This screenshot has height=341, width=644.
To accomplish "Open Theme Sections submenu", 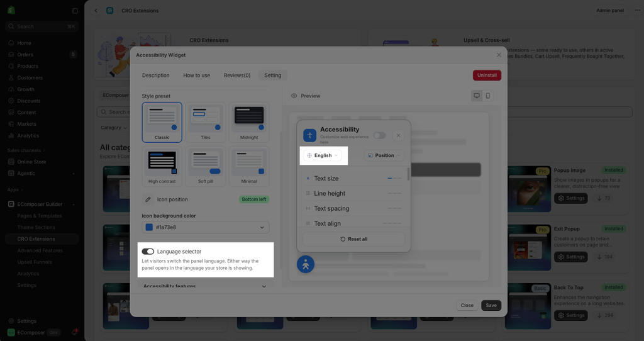I will pos(36,227).
